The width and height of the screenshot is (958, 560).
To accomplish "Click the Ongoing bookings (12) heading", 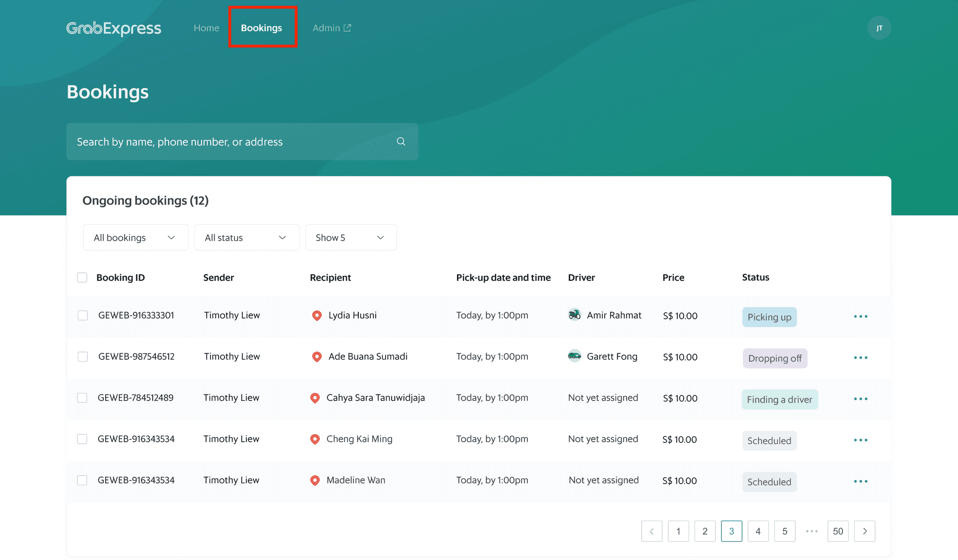I will pyautogui.click(x=145, y=201).
